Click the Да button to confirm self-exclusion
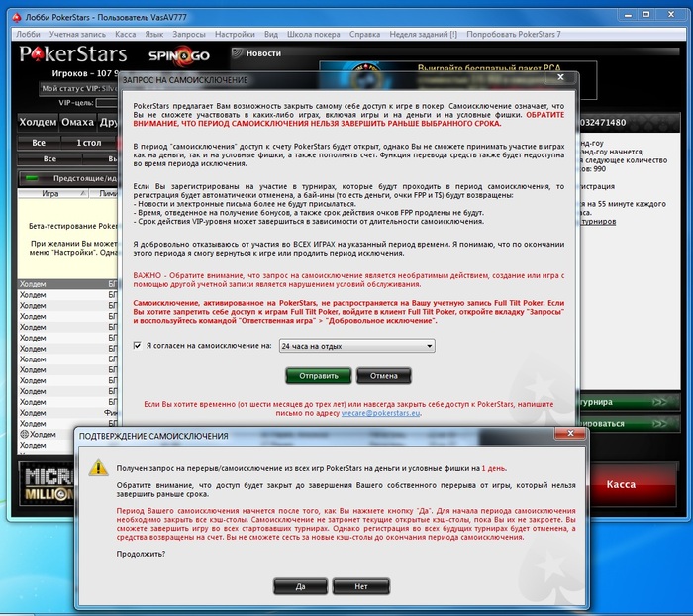 [301, 586]
